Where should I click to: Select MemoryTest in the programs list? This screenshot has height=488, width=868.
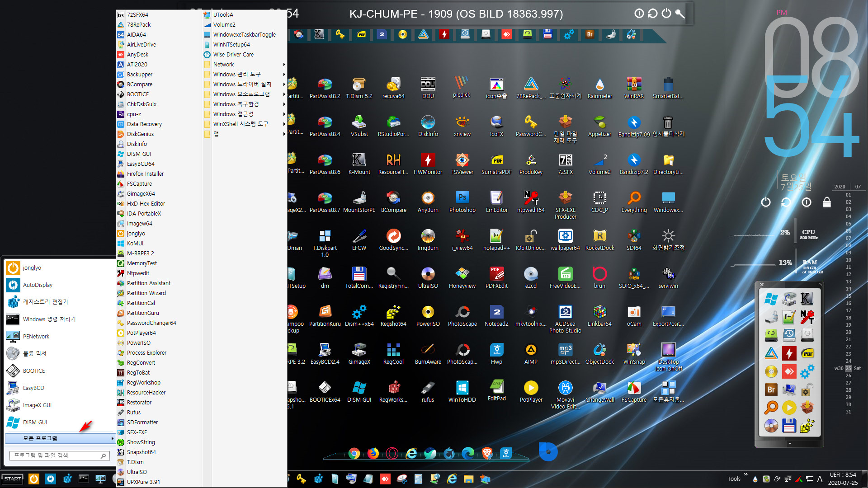pos(158,263)
